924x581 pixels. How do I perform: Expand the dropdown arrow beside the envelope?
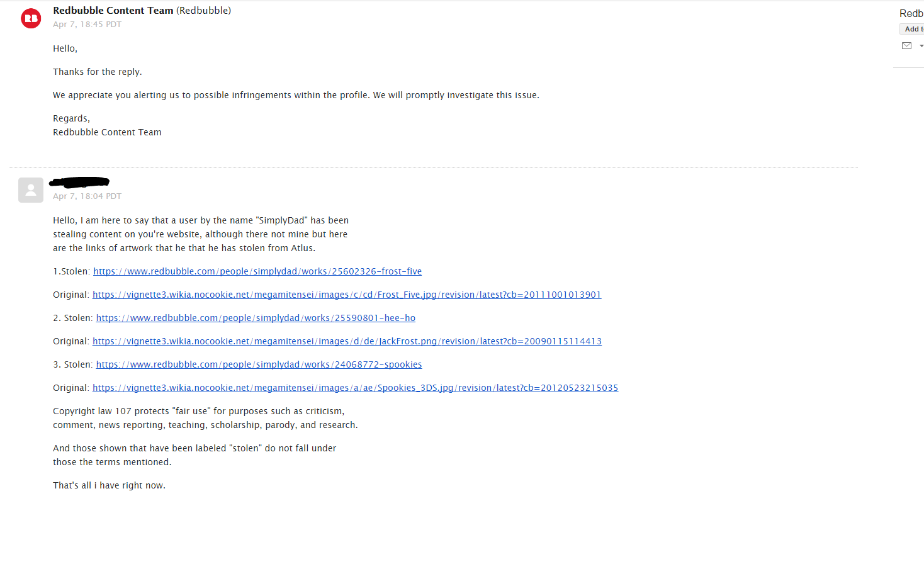[921, 46]
